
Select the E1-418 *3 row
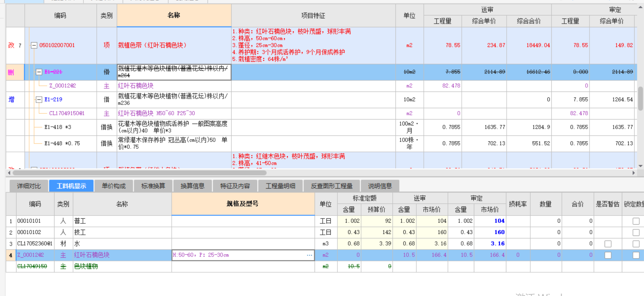click(x=58, y=127)
